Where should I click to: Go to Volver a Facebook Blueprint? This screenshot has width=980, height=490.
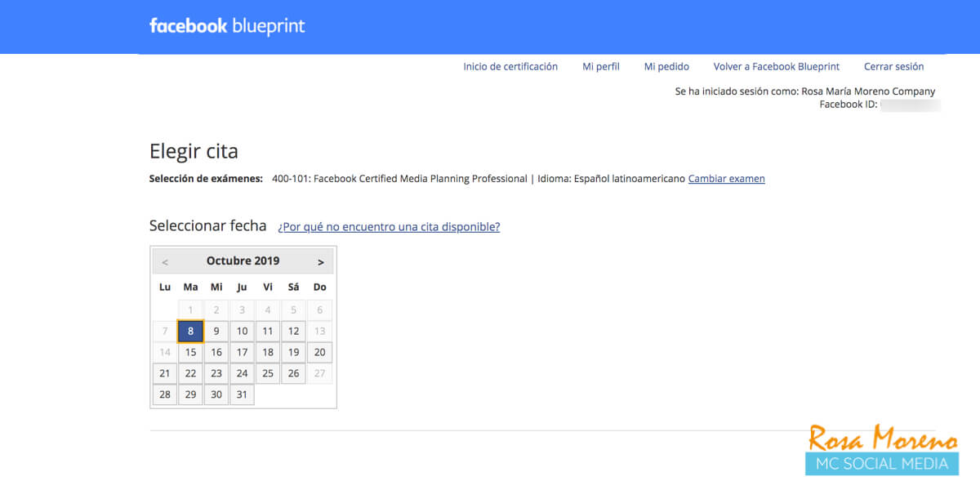click(776, 66)
